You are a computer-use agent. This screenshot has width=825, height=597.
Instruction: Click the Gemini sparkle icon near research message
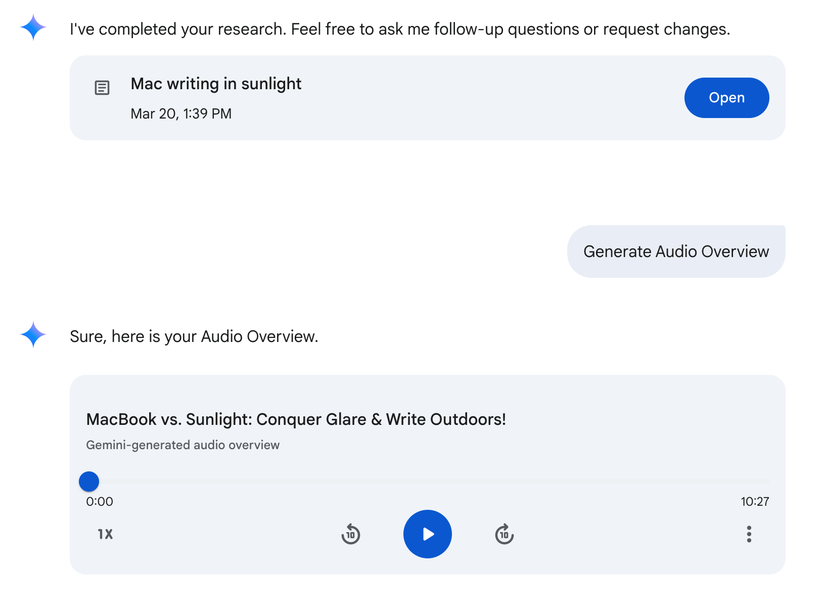coord(33,27)
